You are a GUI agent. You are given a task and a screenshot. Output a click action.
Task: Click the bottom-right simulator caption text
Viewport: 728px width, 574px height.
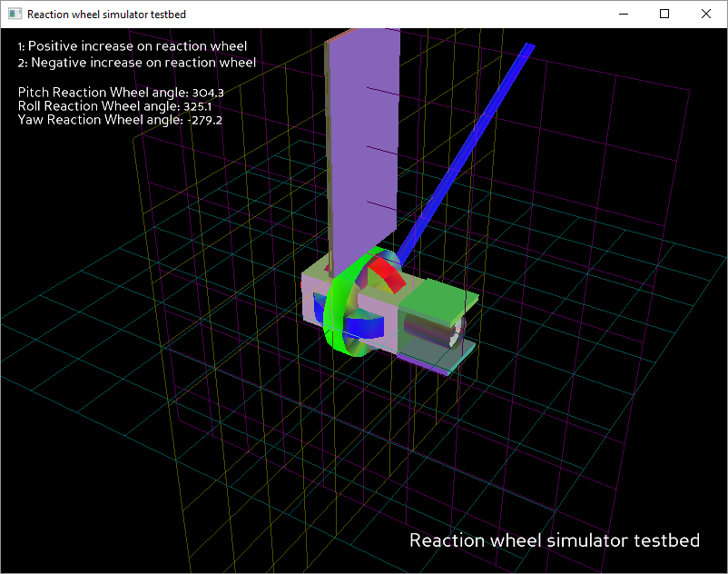(554, 540)
